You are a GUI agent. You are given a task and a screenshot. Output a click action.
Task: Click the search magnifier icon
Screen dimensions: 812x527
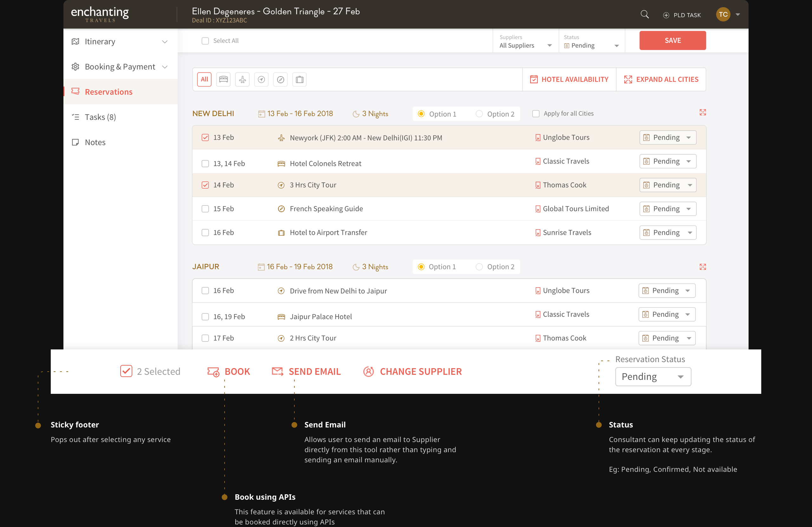pos(645,14)
